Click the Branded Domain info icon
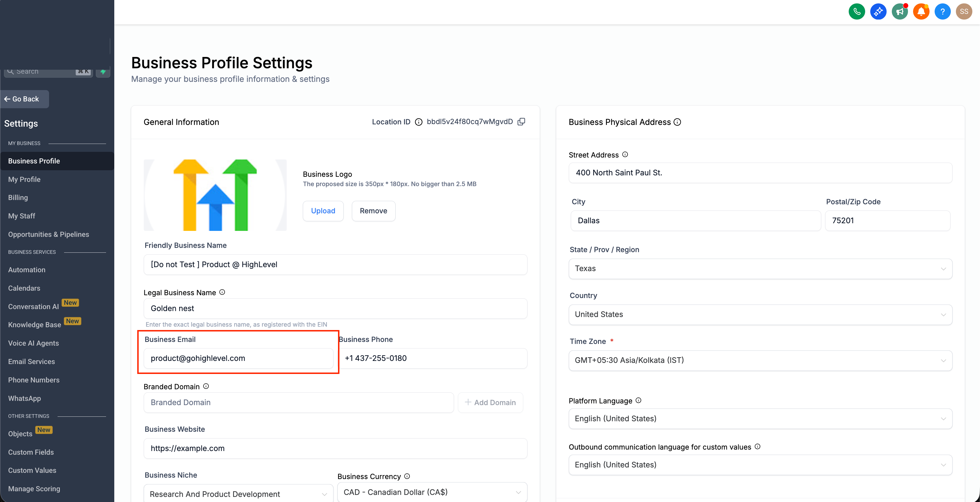Viewport: 980px width, 502px height. pos(206,386)
